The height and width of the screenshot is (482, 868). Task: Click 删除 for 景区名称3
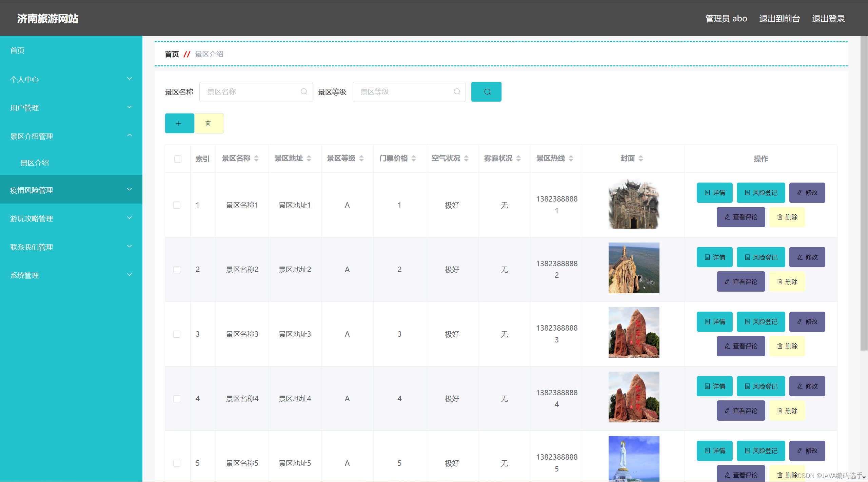[787, 346]
